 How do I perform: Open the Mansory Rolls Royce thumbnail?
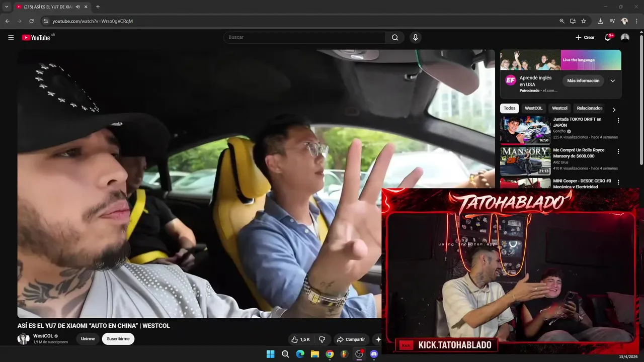click(525, 160)
